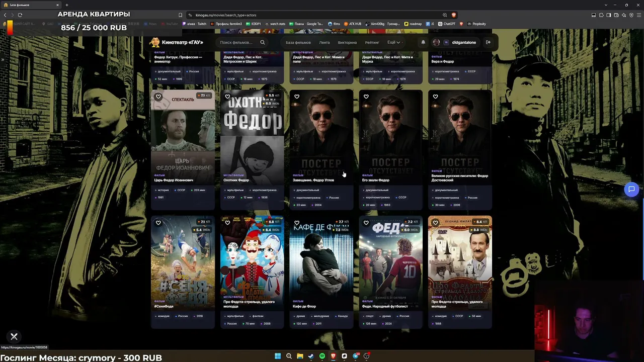644x362 pixels.
Task: Click the search magnifier in film search box
Action: click(x=262, y=42)
